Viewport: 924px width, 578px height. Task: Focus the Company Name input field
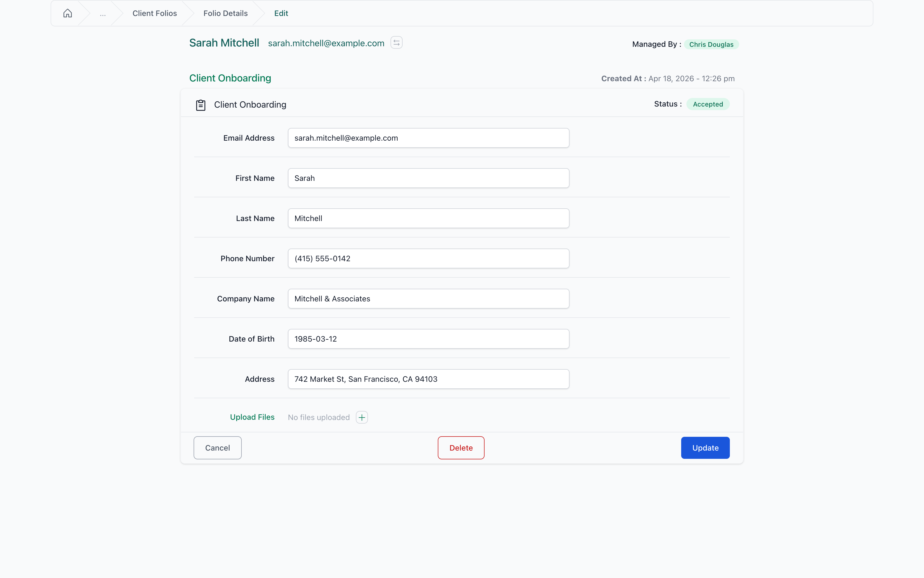coord(428,299)
